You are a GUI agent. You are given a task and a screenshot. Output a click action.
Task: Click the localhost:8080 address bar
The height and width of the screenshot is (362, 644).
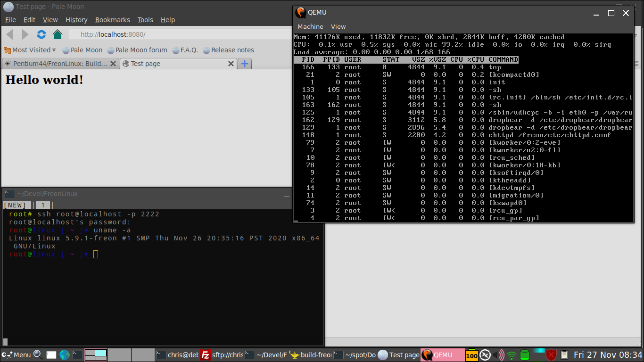pos(179,34)
